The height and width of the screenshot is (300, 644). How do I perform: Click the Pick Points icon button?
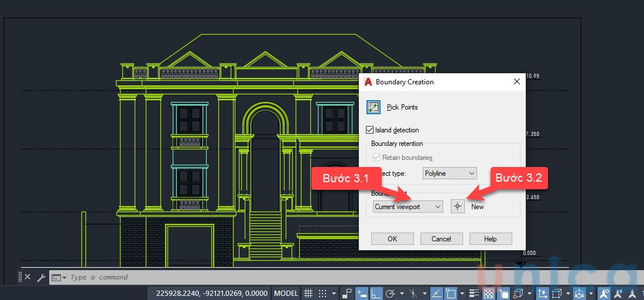point(374,107)
